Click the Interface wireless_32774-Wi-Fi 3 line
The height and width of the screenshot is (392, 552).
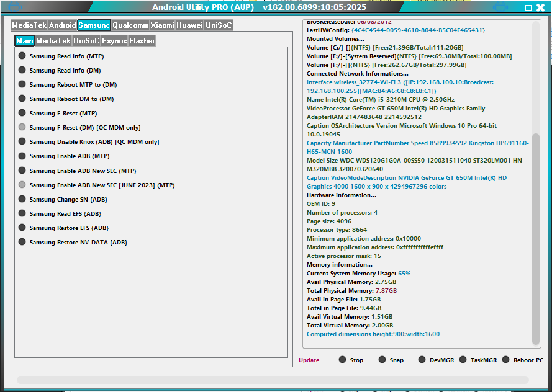click(x=400, y=86)
